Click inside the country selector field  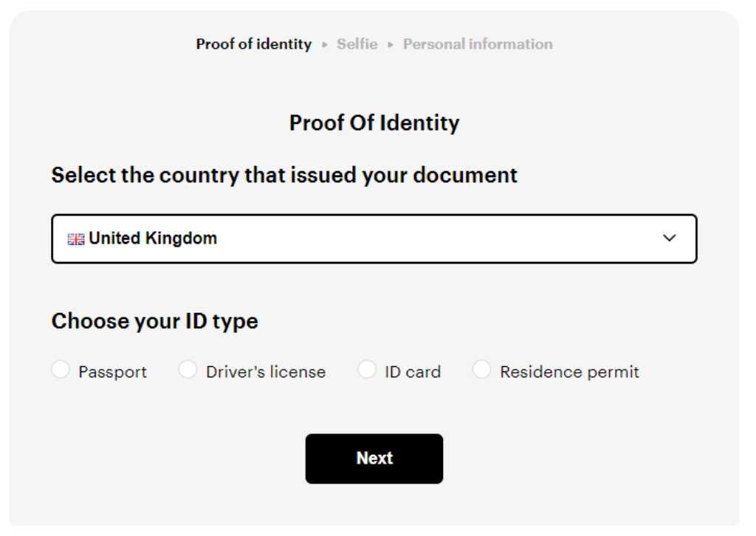(x=295, y=237)
